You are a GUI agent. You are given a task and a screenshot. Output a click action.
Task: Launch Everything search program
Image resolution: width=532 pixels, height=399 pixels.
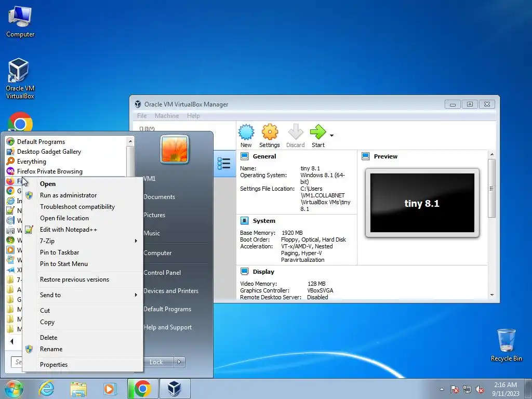click(x=66, y=162)
